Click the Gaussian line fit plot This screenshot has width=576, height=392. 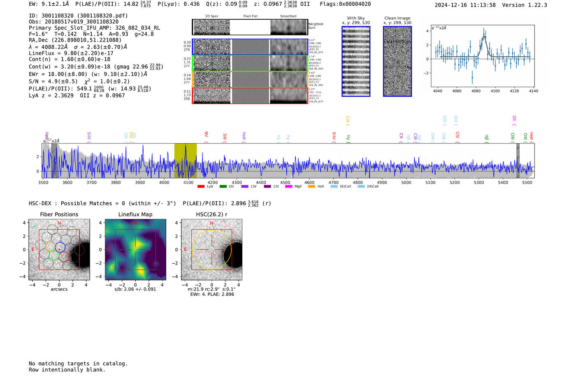[x=482, y=56]
